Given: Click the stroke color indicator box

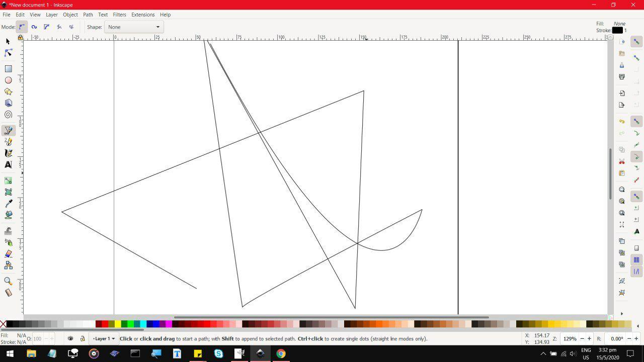Looking at the screenshot, I should pyautogui.click(x=617, y=30).
